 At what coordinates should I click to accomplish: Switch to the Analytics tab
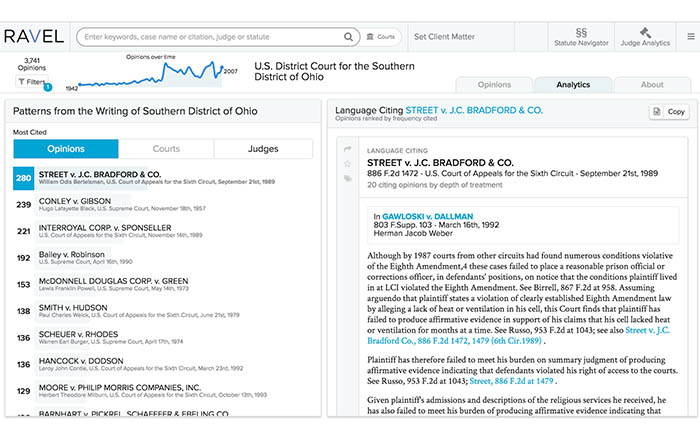(573, 85)
